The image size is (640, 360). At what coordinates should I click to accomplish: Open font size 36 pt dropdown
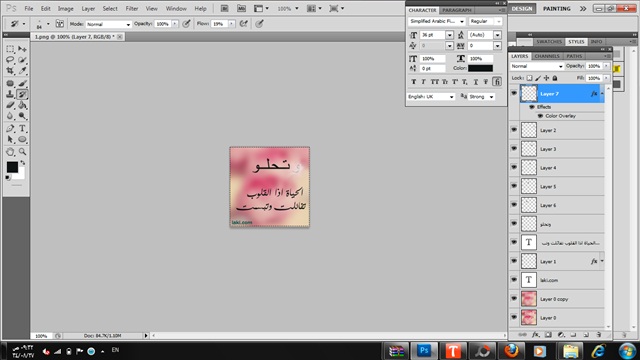click(x=449, y=35)
